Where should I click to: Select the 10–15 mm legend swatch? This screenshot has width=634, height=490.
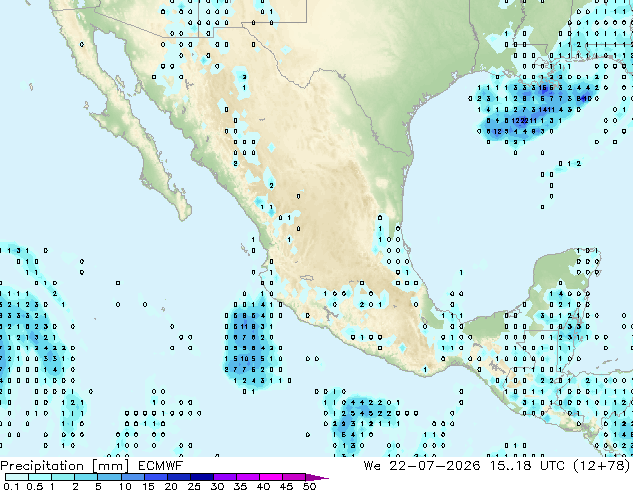[132, 477]
